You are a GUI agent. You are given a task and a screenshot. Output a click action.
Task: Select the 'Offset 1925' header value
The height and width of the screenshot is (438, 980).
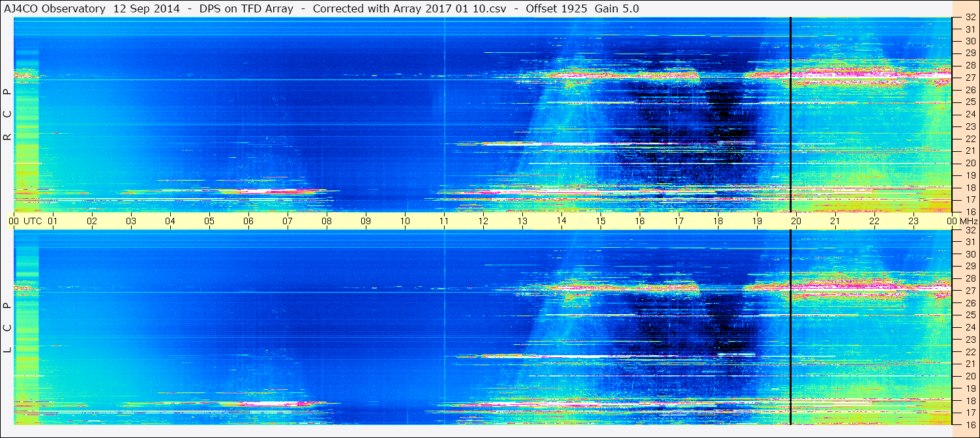(557, 8)
